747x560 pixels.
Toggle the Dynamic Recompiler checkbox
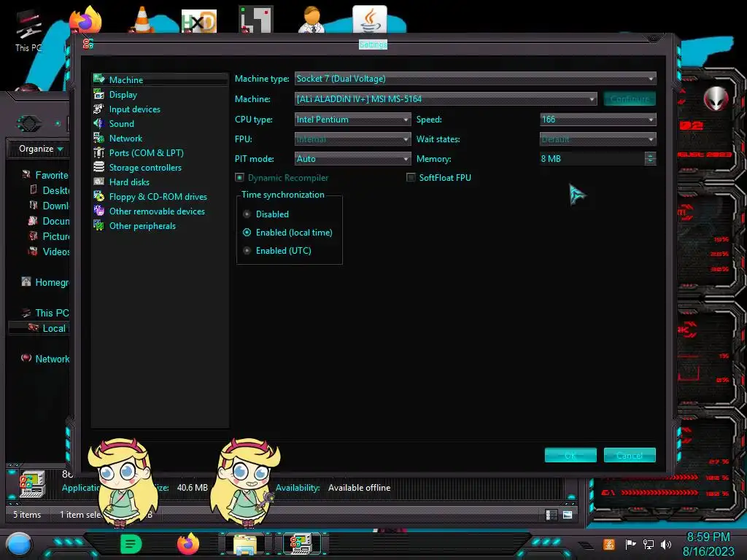239,178
